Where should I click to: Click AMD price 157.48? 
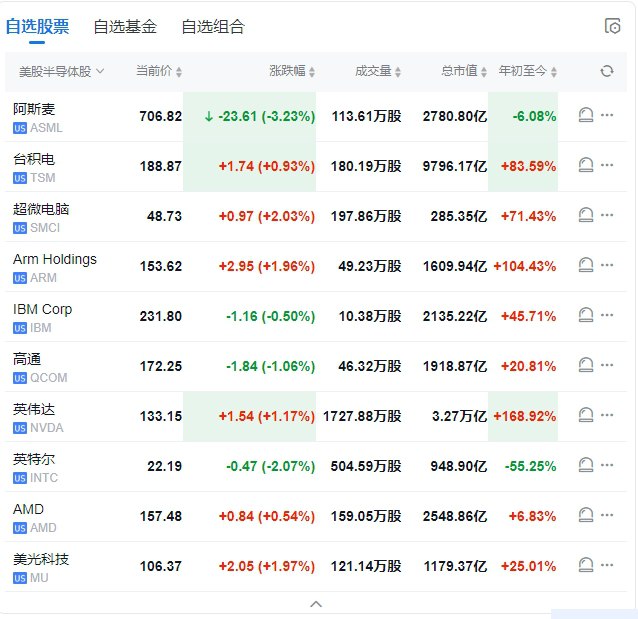tap(161, 516)
